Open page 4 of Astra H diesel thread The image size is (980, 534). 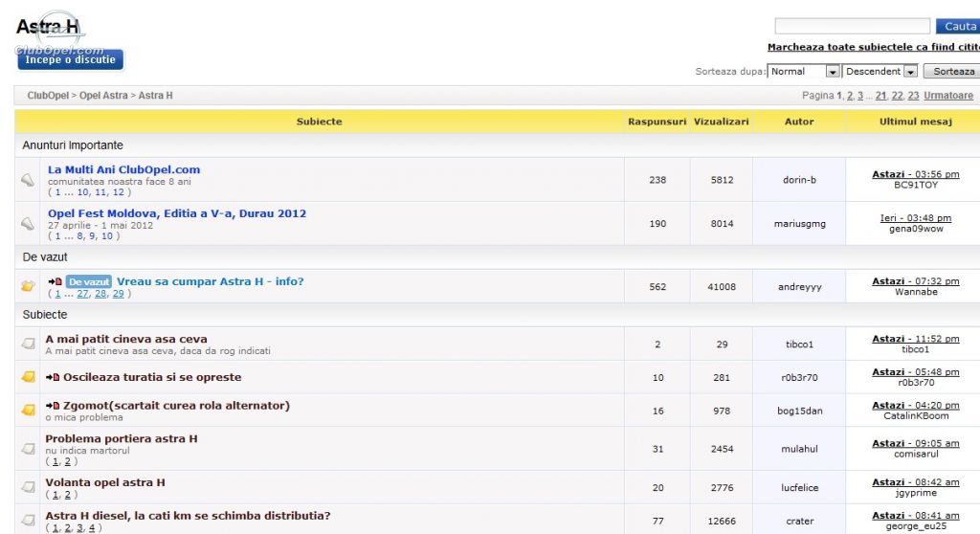click(x=92, y=528)
